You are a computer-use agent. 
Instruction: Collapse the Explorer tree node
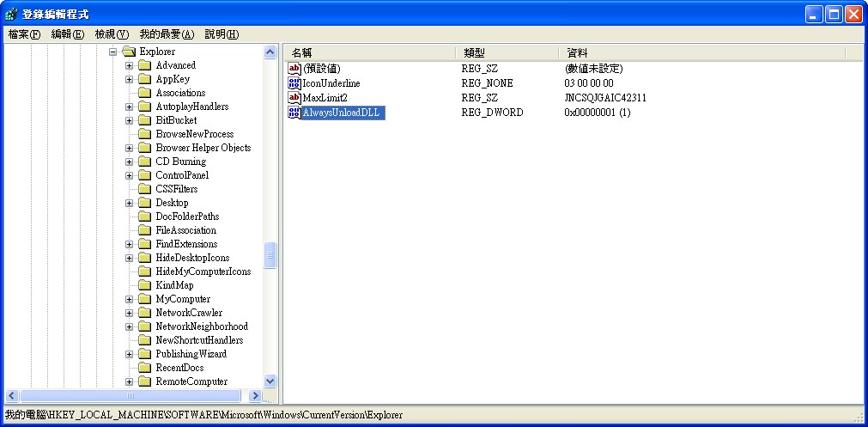113,52
